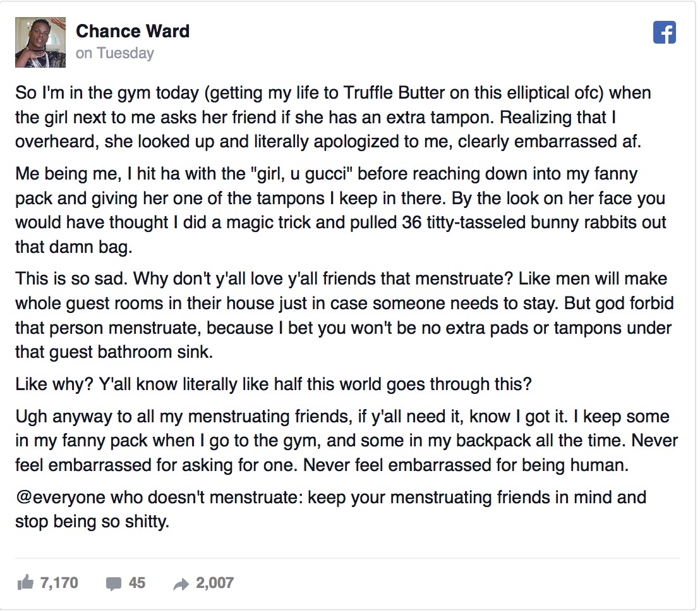The width and height of the screenshot is (700, 612).
Task: Open Chance Ward's profile picture
Action: [x=40, y=42]
